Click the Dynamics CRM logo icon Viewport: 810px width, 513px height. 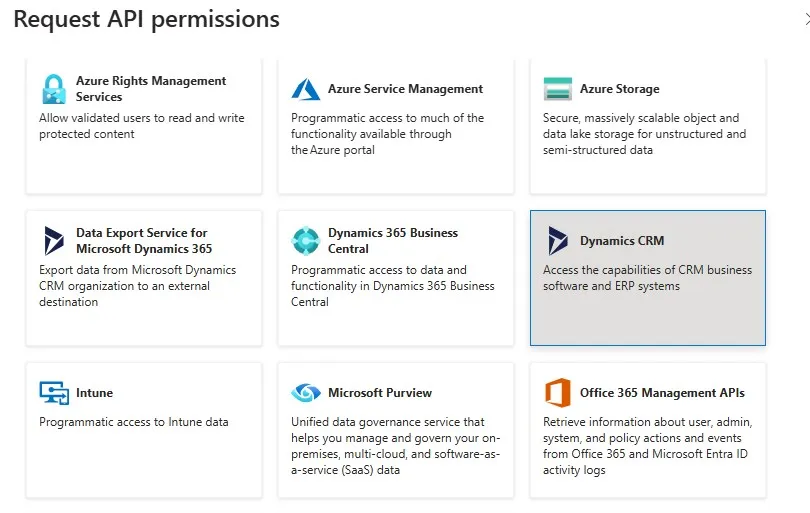tap(557, 241)
